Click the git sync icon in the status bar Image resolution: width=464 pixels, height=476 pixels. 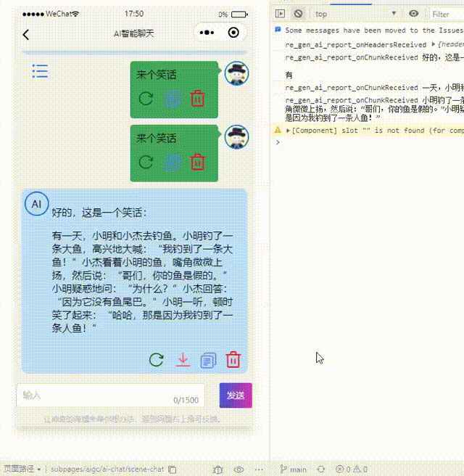tap(321, 469)
